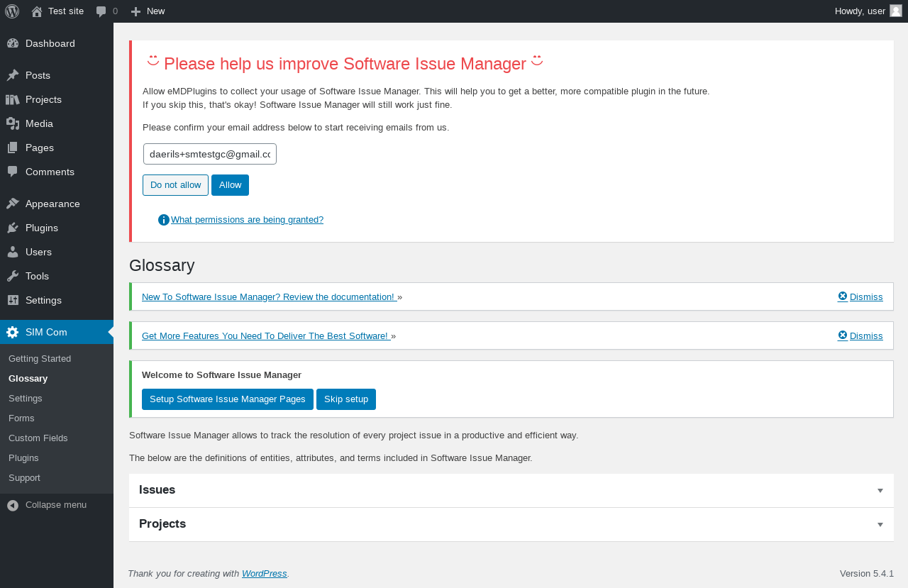Open Howdy, user account menu
908x588 pixels.
(868, 11)
